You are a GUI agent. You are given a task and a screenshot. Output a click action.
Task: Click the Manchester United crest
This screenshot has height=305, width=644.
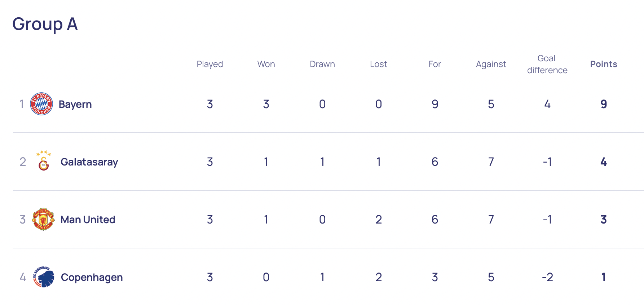click(x=43, y=219)
